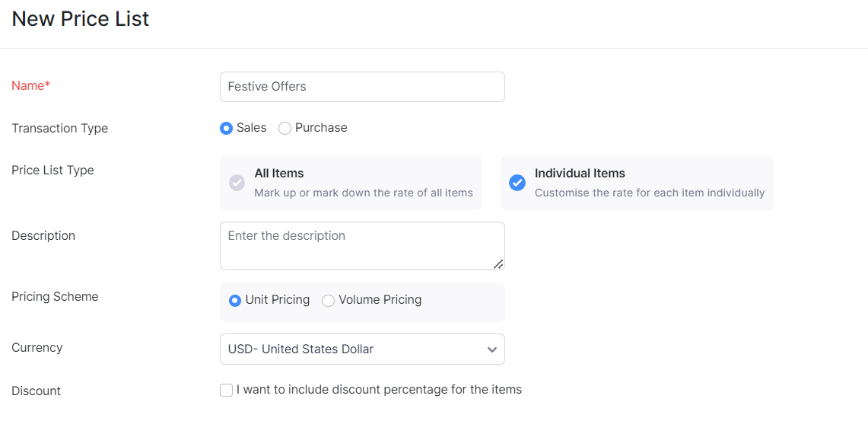Click the Name* field label
868x437 pixels.
point(30,86)
